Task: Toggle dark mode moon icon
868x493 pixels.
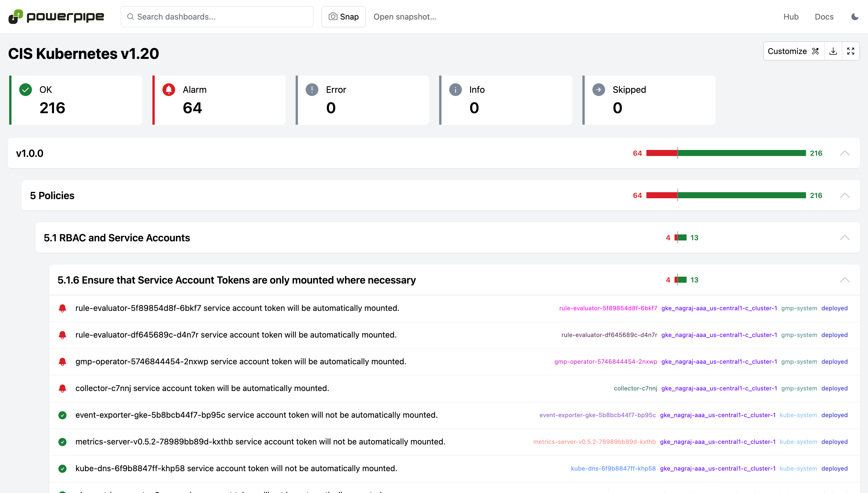Action: pos(855,17)
